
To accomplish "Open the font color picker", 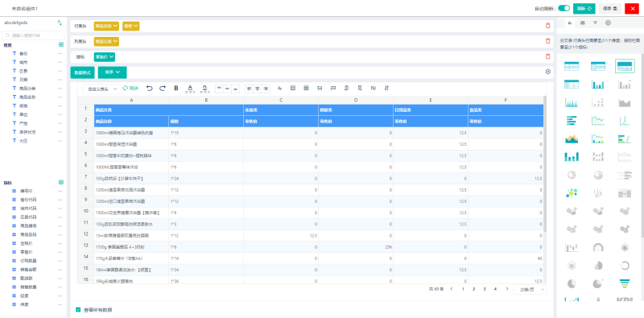I will 190,88.
